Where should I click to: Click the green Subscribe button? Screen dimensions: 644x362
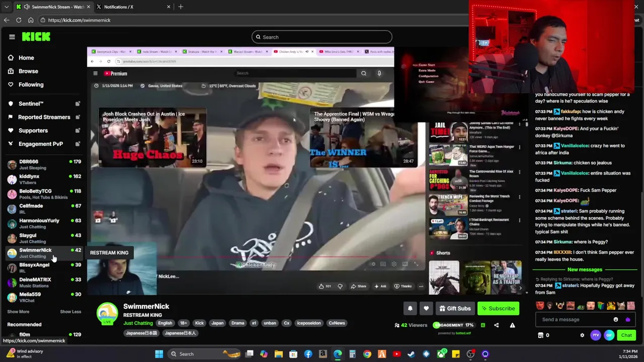pos(498,309)
